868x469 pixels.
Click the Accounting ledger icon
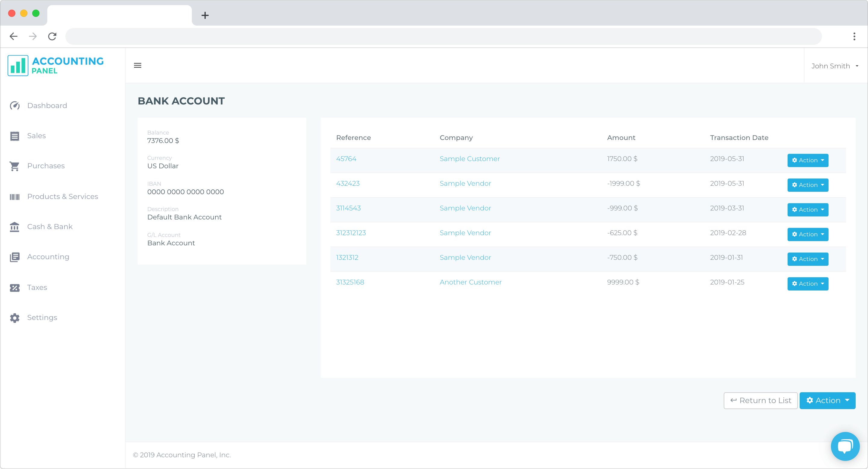[14, 257]
